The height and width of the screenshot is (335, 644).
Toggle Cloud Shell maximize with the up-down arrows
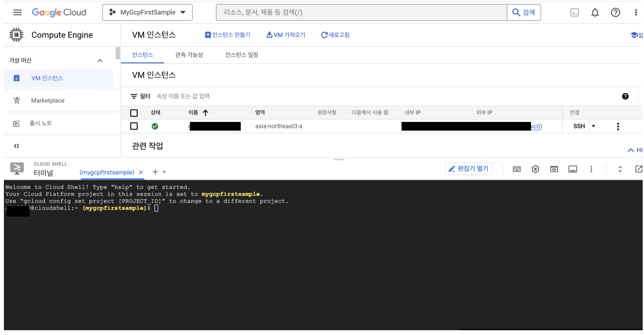tap(620, 169)
